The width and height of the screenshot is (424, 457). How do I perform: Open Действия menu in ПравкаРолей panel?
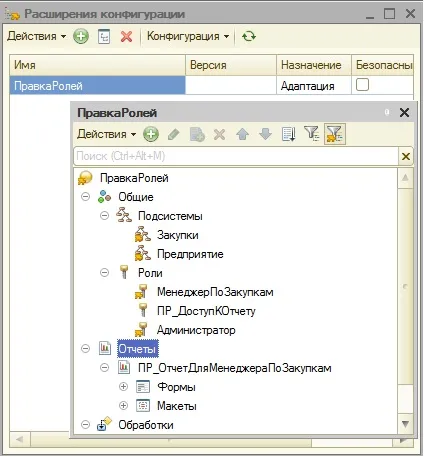(x=106, y=134)
